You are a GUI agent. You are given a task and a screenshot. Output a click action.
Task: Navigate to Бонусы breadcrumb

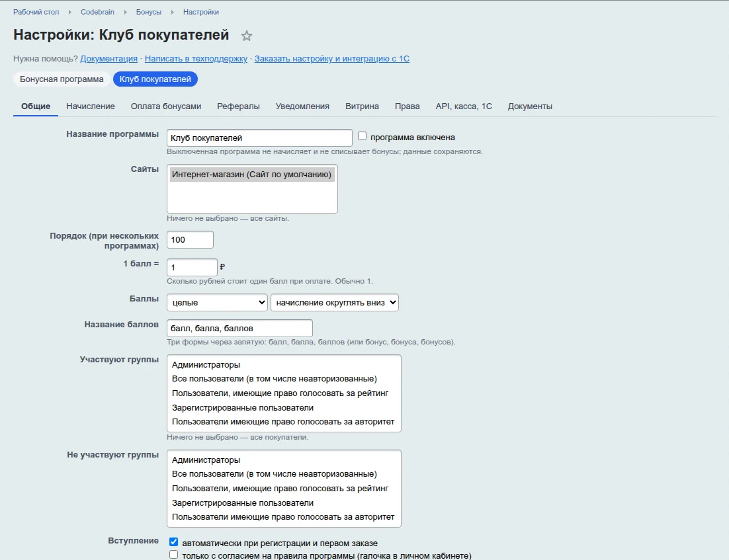(149, 12)
